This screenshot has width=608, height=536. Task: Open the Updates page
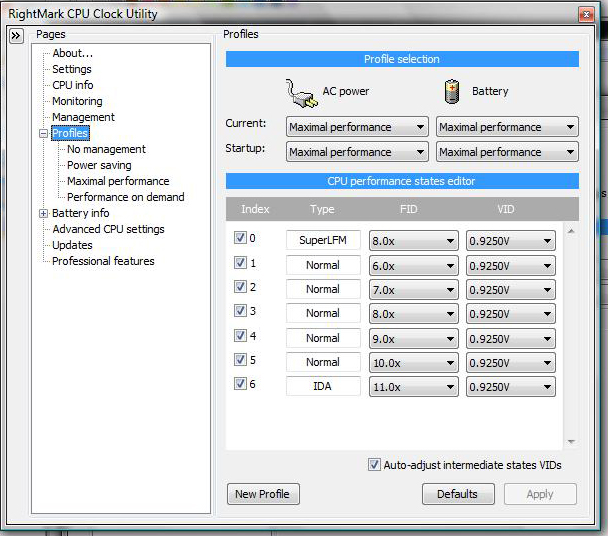point(73,245)
